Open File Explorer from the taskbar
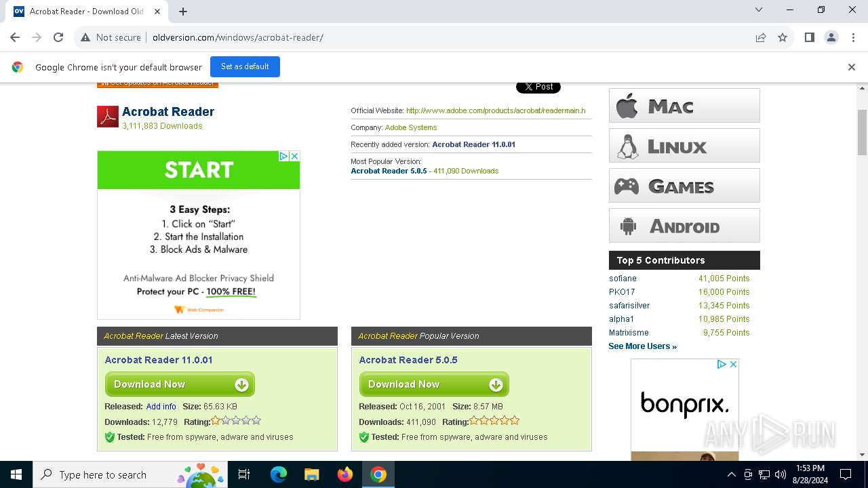The image size is (868, 488). (x=312, y=474)
